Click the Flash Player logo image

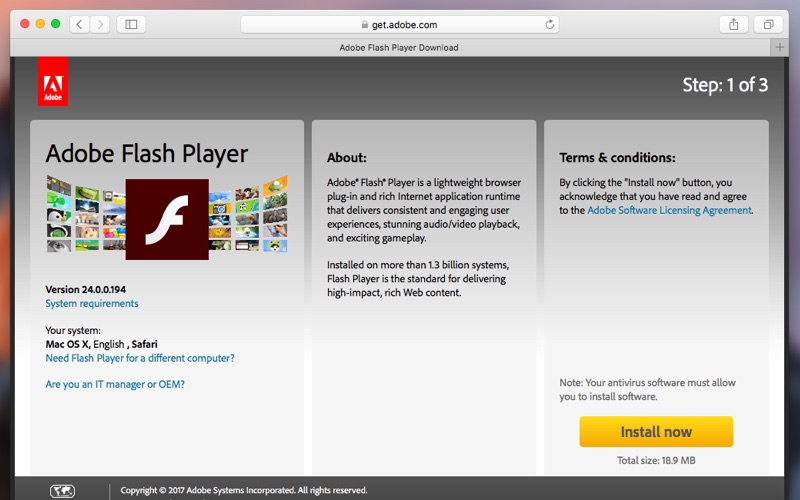pyautogui.click(x=167, y=219)
